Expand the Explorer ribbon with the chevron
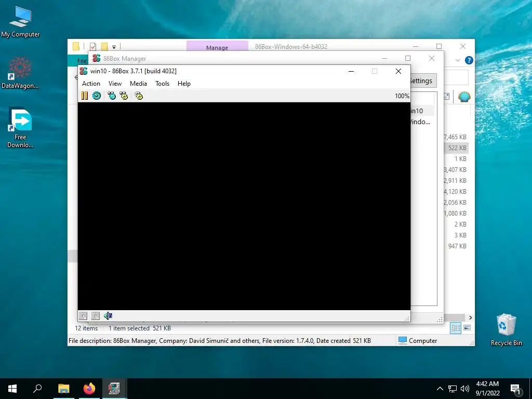The width and height of the screenshot is (532, 399). 457,60
